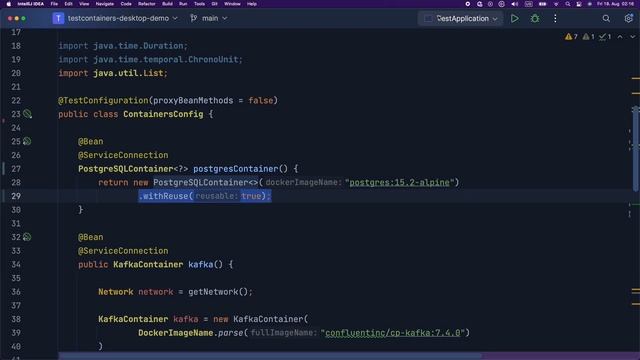Click the @ServiceConnection annotation on line 33
The width and height of the screenshot is (640, 360).
click(123, 251)
